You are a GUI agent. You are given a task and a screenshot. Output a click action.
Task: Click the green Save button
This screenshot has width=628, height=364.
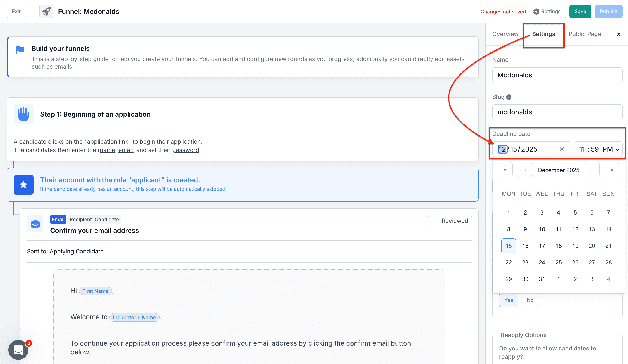(580, 12)
